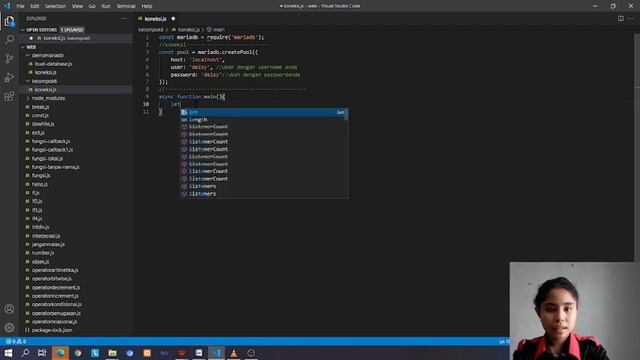Open the Run menu

[x=106, y=6]
